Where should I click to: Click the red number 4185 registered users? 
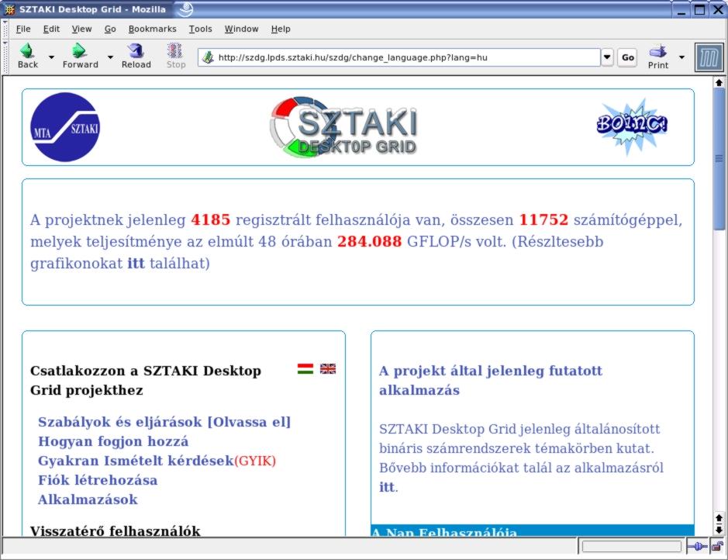(210, 220)
